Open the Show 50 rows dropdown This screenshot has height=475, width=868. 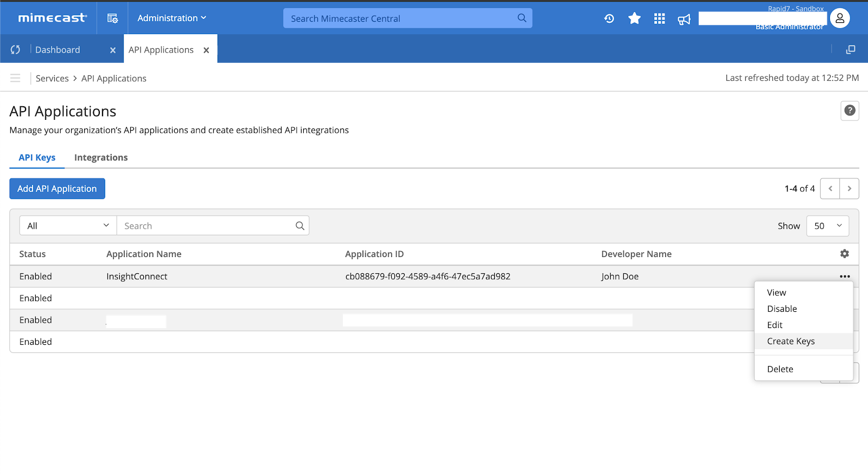(x=828, y=226)
